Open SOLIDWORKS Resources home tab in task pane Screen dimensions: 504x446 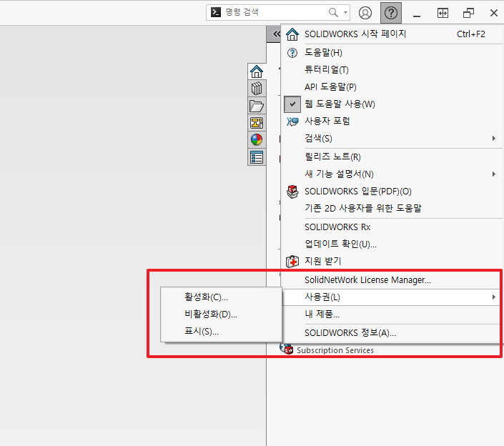tap(257, 71)
